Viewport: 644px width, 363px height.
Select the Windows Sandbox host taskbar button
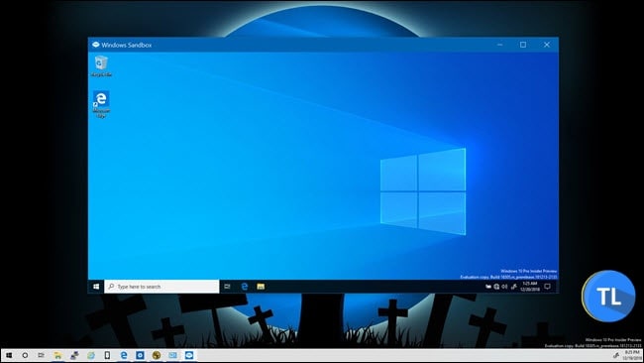(189, 355)
